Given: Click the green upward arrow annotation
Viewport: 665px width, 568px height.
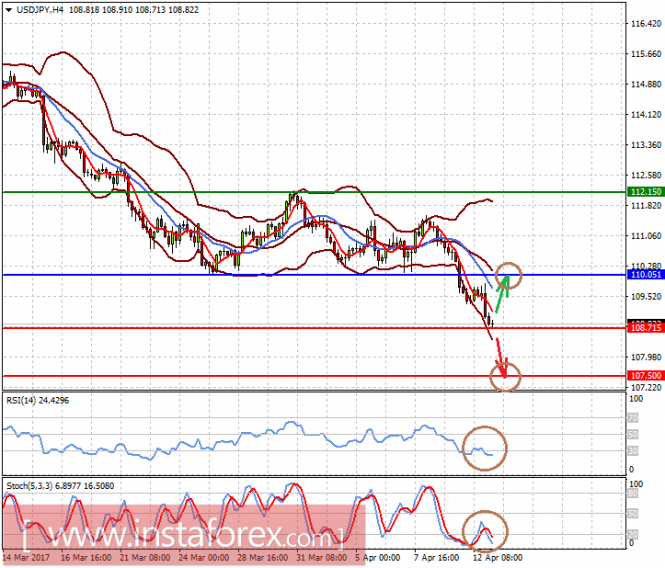Looking at the screenshot, I should tap(502, 294).
